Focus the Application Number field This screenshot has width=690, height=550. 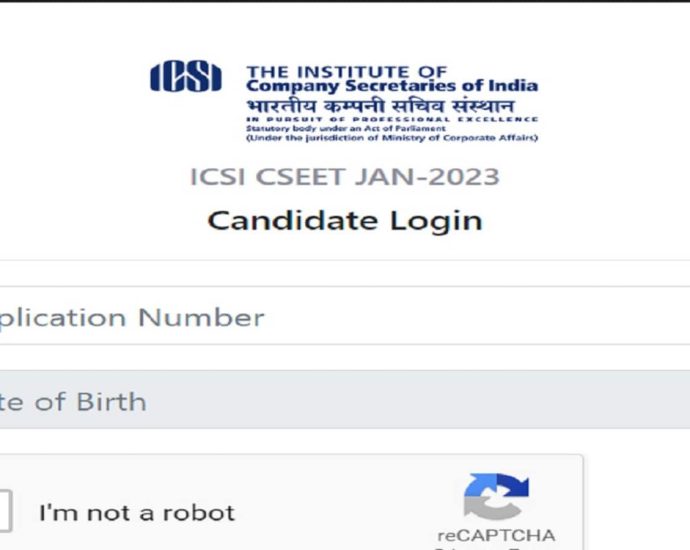coord(340,318)
